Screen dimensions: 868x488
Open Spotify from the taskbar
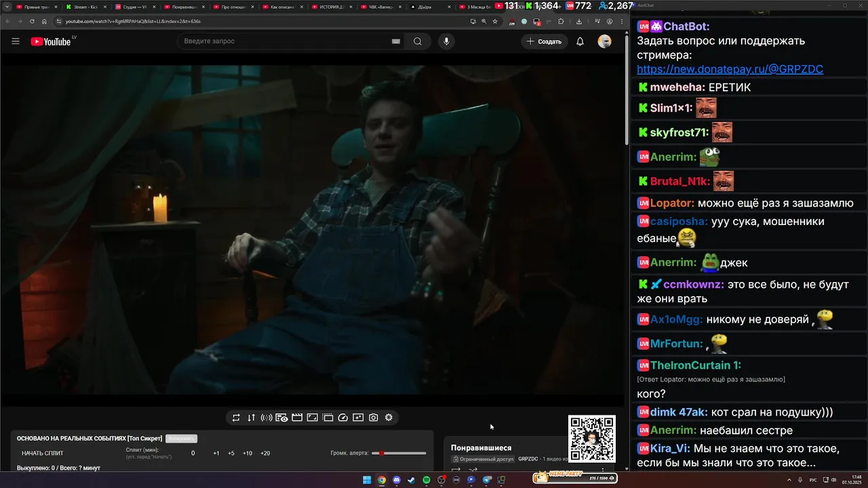click(427, 480)
